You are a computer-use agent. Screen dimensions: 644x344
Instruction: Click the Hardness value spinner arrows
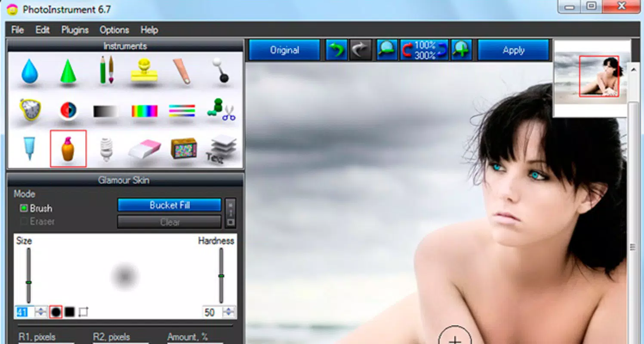coord(228,312)
